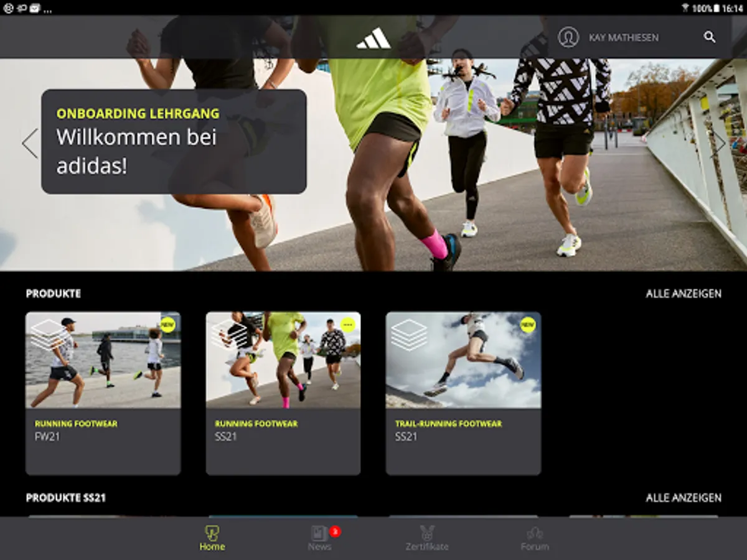Tap the Zertifikate medal icon

click(427, 533)
